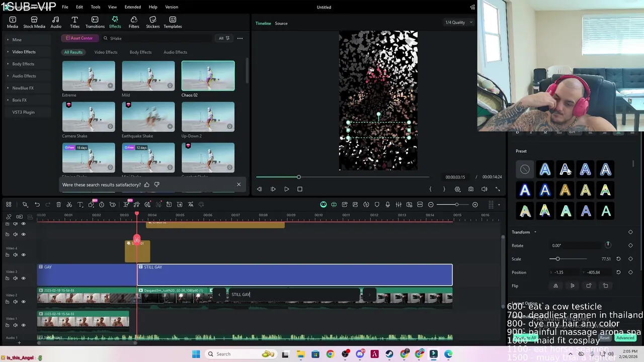644x362 pixels.
Task: Open the Speed timer tool
Action: 102,205
